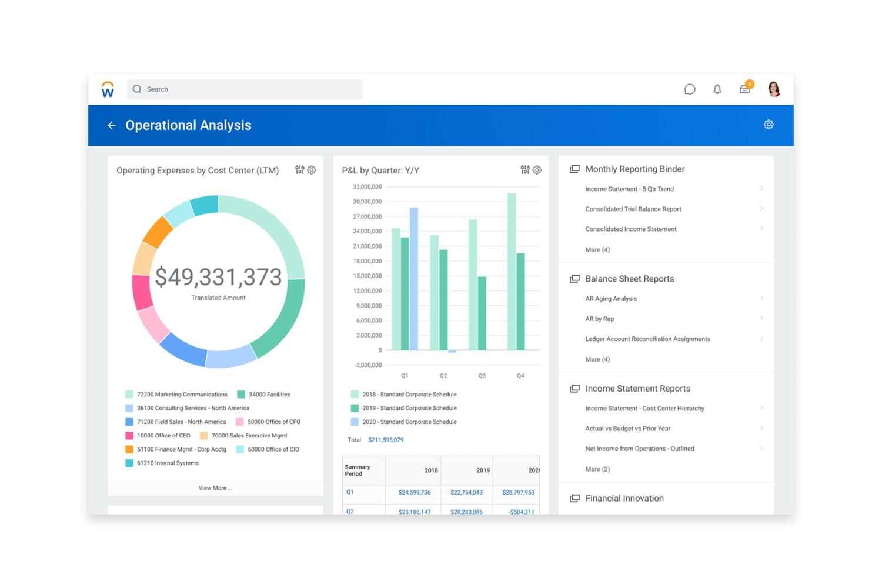Open Consolidated Trial Balance Report
Screen dimensions: 882x588
coord(633,209)
